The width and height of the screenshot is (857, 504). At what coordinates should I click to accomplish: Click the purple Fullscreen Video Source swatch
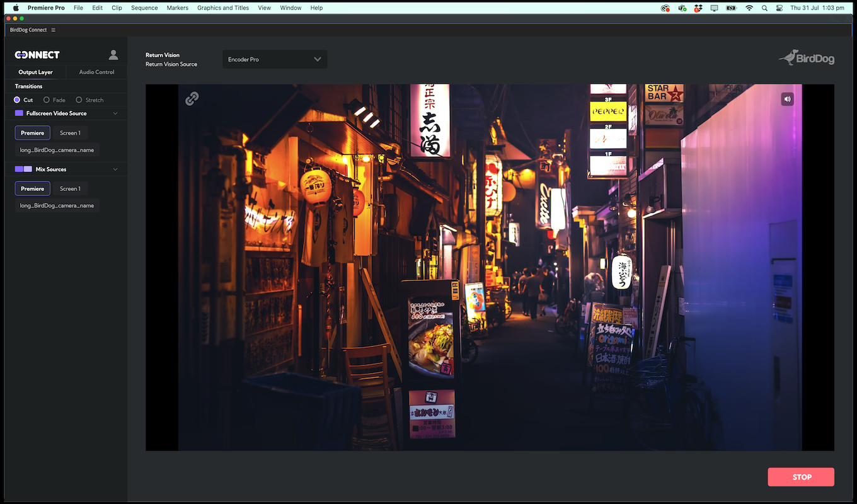(19, 113)
